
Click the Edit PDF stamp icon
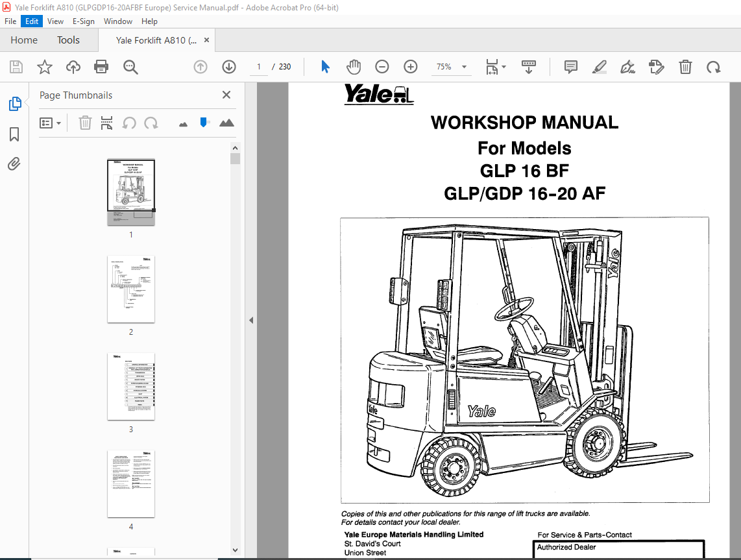pos(657,67)
